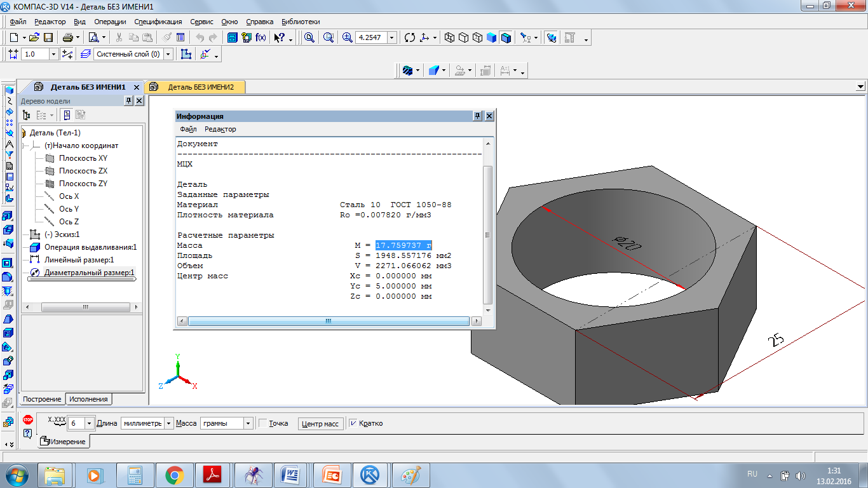This screenshot has height=488, width=868.
Task: Click the Центр масс button
Action: tap(320, 424)
